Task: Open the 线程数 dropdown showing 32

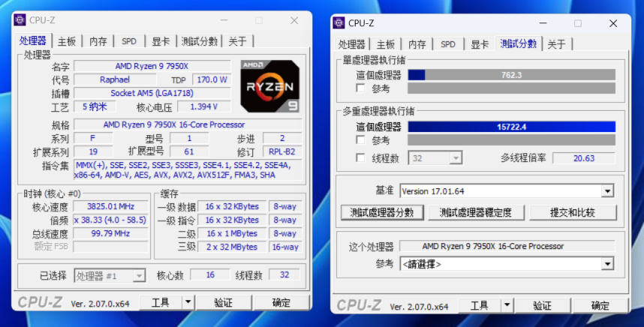Action: (435, 158)
